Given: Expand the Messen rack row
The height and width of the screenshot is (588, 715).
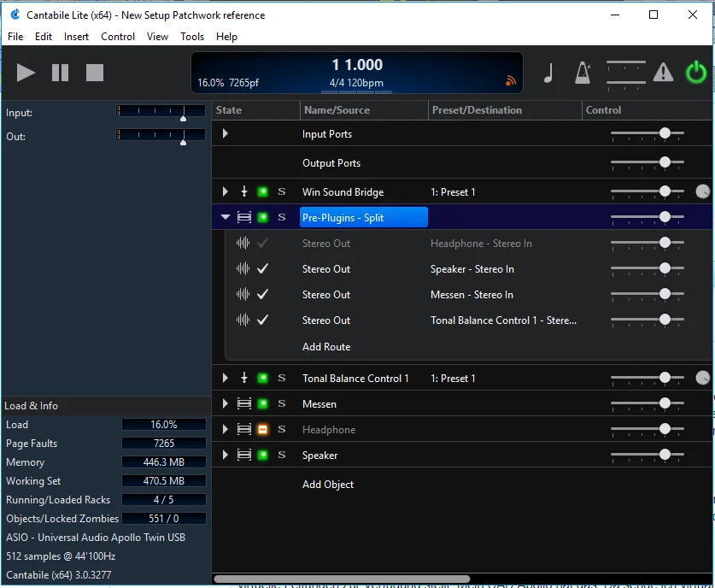Looking at the screenshot, I should tap(225, 403).
